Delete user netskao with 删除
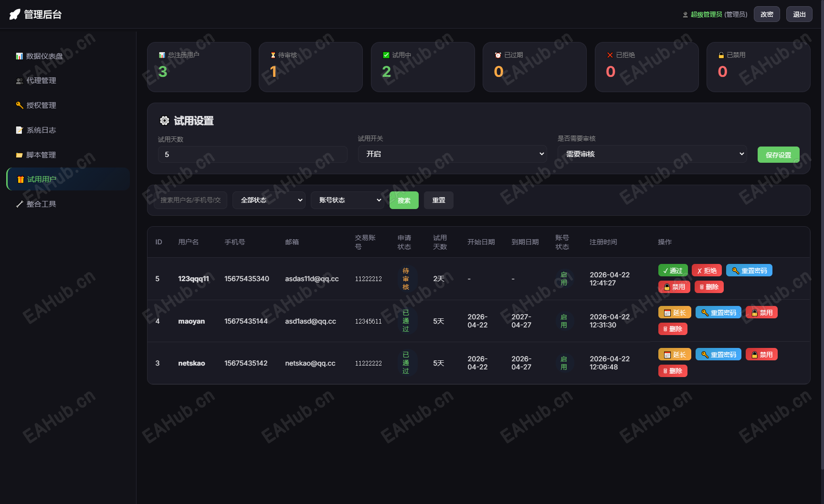This screenshot has width=824, height=504. click(673, 371)
